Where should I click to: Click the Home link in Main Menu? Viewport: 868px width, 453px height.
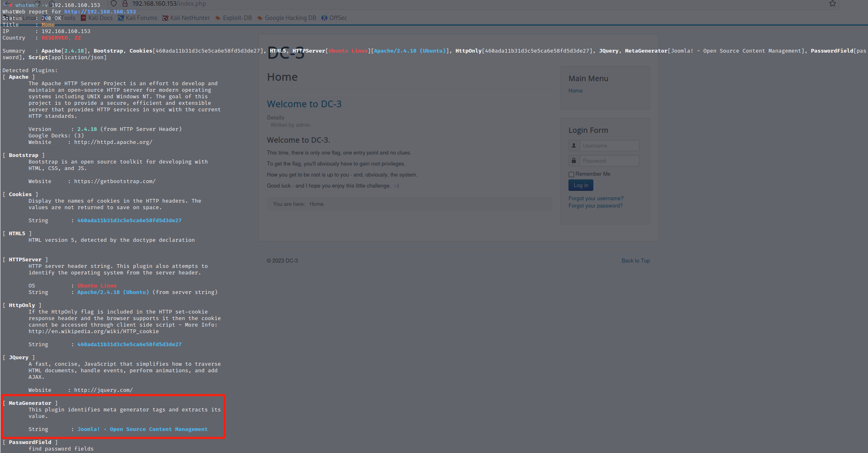point(575,91)
